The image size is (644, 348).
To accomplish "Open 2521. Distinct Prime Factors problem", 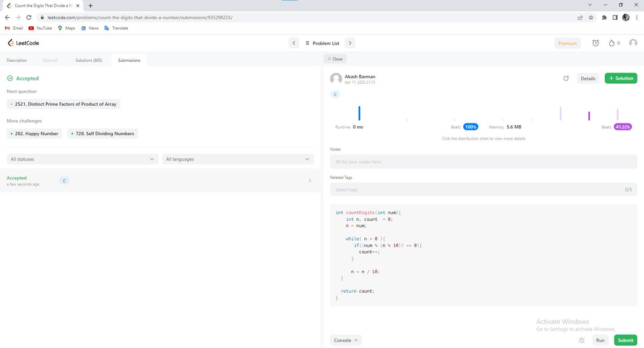I will point(63,104).
